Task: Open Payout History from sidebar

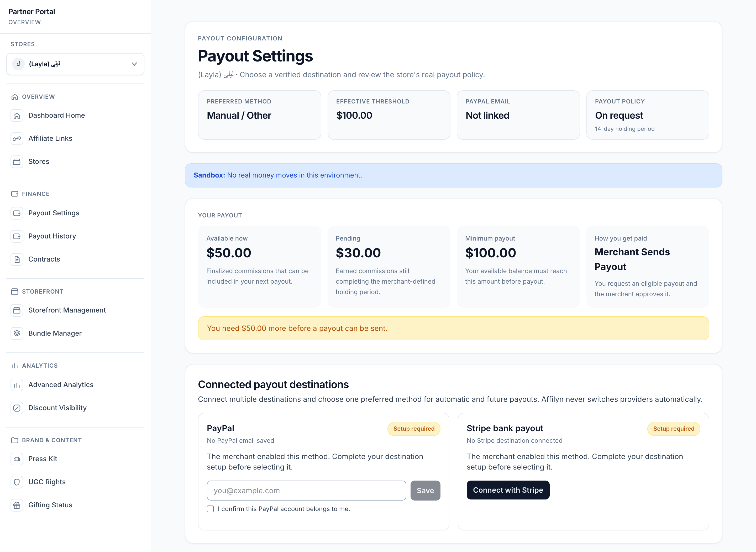Action: (x=75, y=236)
